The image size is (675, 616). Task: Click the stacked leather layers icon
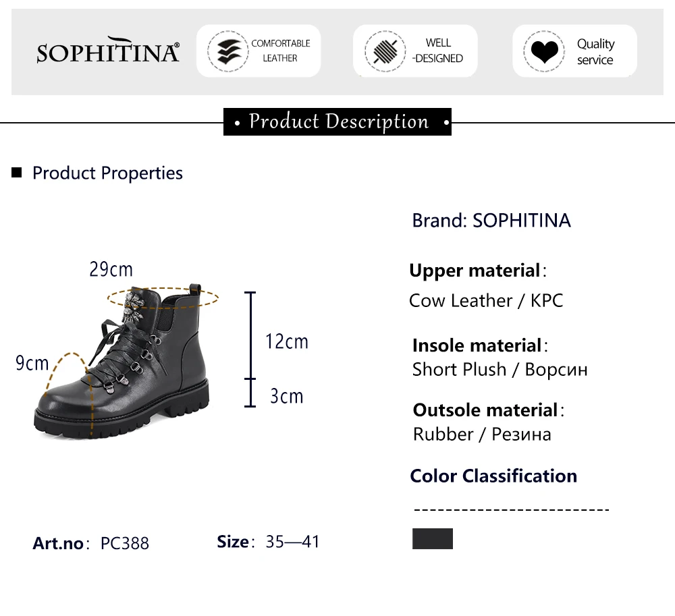[x=228, y=51]
